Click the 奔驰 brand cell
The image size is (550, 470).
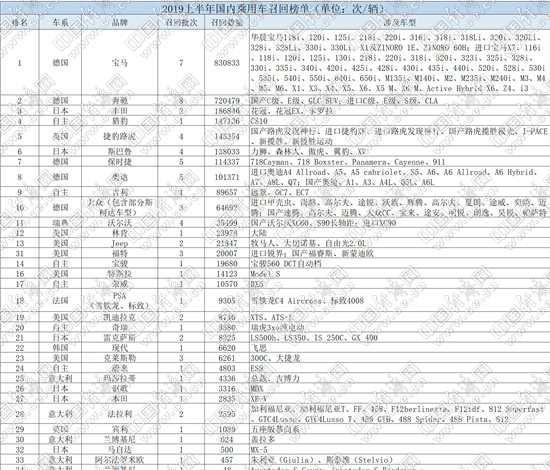[x=120, y=101]
